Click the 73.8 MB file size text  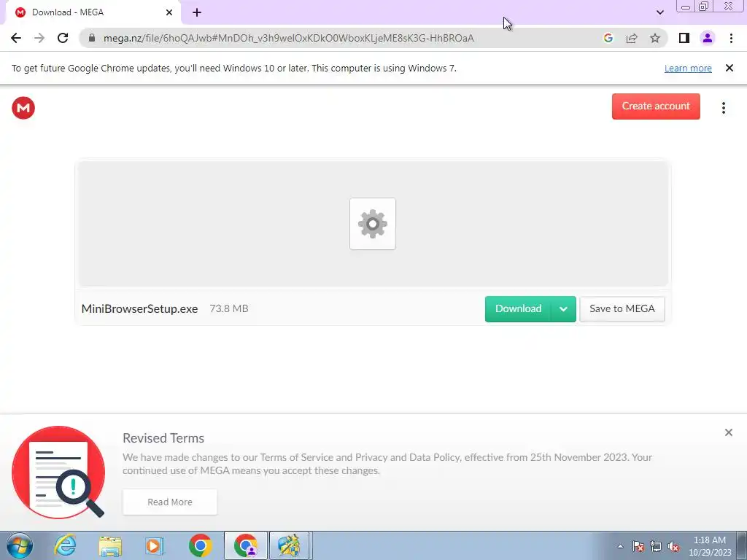tap(228, 308)
